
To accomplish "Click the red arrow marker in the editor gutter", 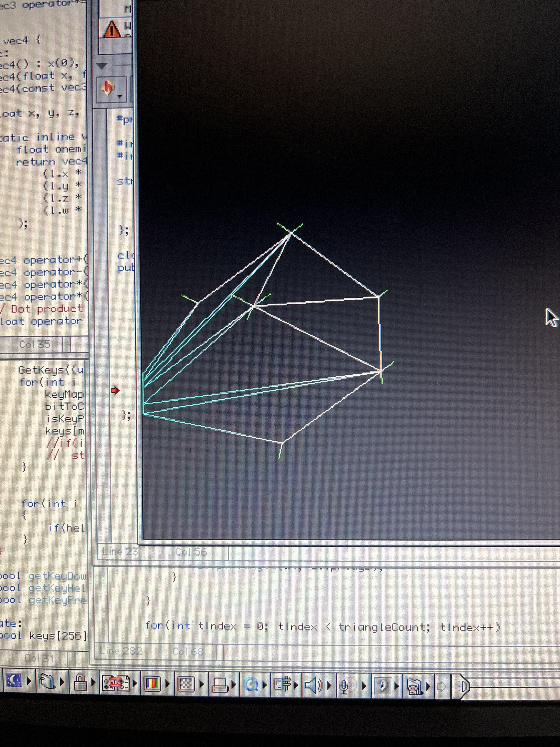I will coord(115,391).
